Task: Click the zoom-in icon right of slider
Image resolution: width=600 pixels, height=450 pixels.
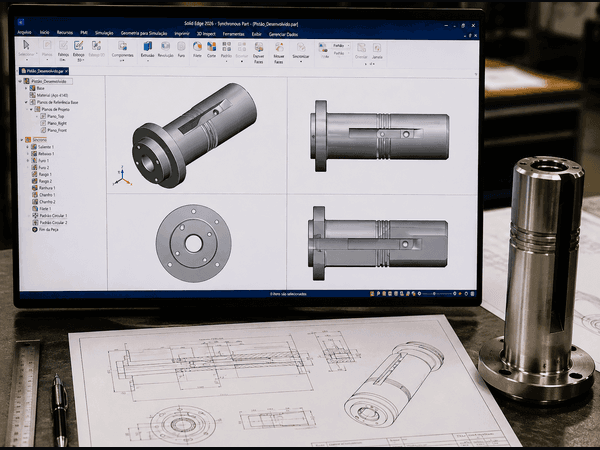Action: (x=455, y=293)
